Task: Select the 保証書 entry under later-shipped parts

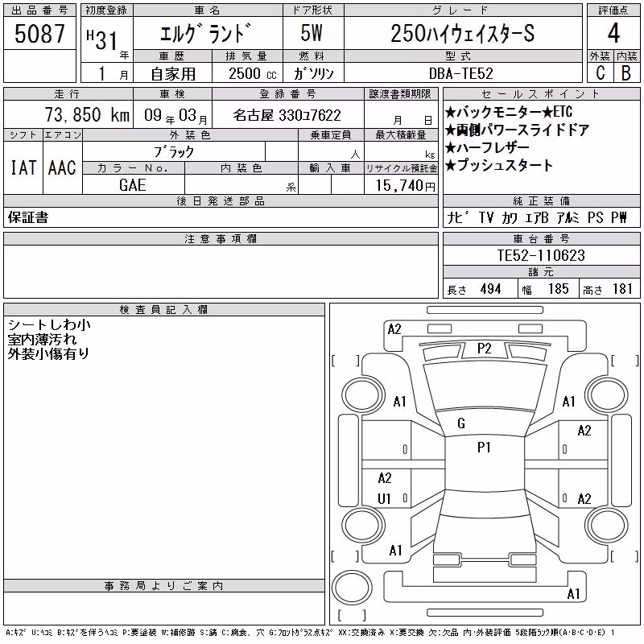Action: tap(28, 217)
